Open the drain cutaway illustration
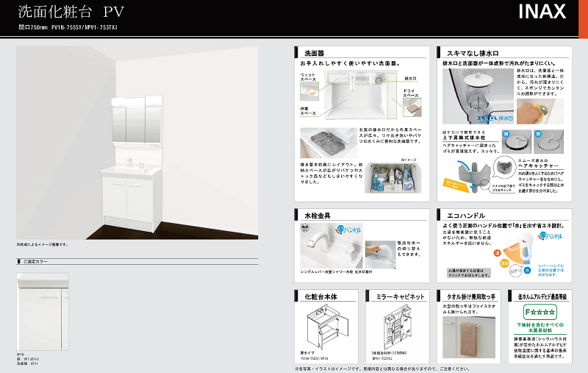 (x=478, y=96)
